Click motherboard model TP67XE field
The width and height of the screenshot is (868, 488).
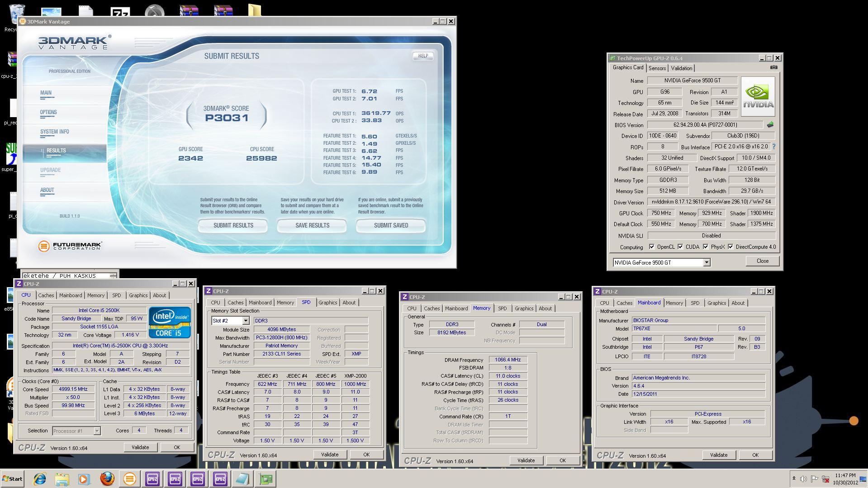674,329
